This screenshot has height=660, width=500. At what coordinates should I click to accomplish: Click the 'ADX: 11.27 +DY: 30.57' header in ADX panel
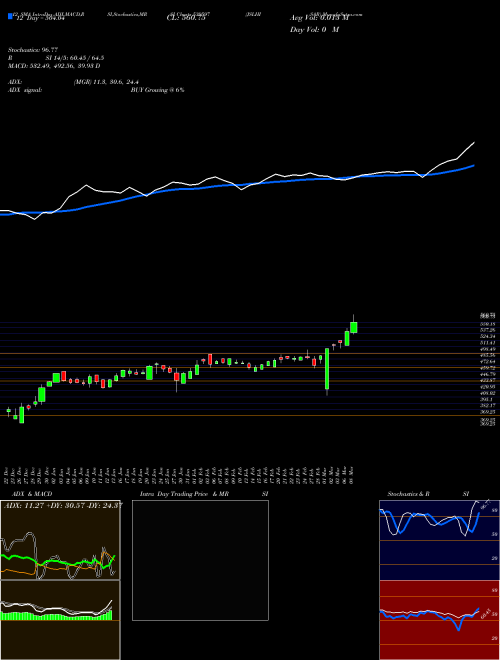tap(61, 506)
